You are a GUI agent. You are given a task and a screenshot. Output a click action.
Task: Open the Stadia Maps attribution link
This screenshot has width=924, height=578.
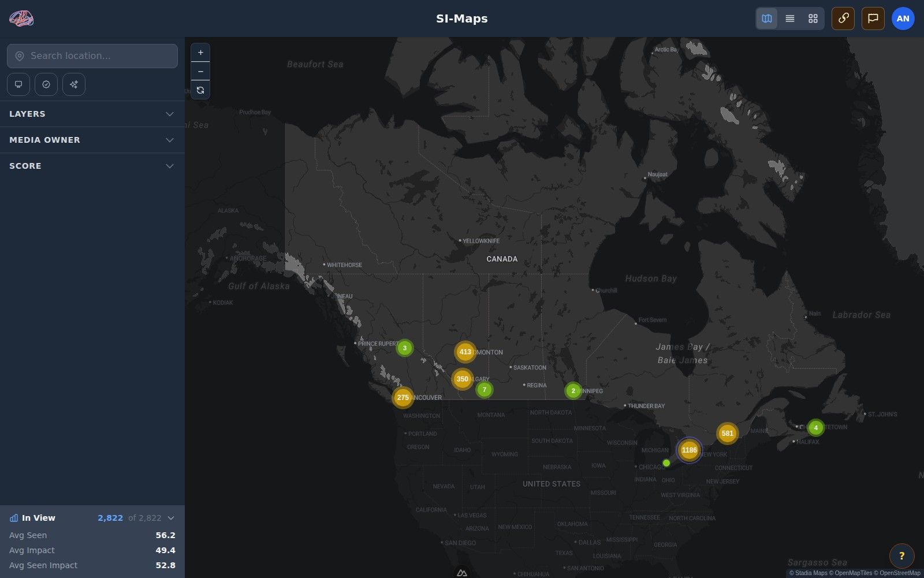coord(811,573)
